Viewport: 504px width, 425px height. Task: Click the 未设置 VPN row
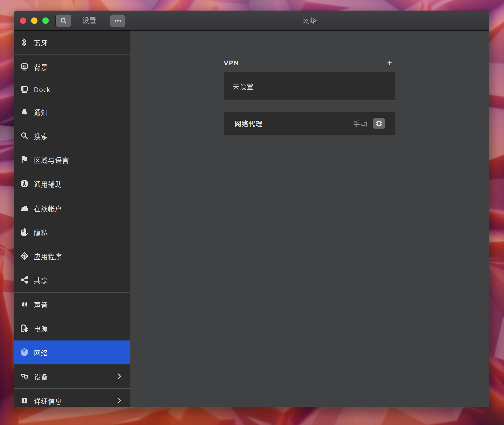309,86
